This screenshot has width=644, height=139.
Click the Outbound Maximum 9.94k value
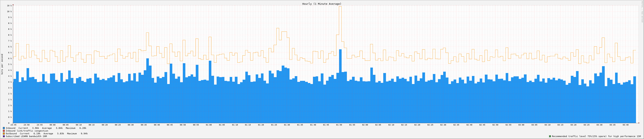pos(84,134)
